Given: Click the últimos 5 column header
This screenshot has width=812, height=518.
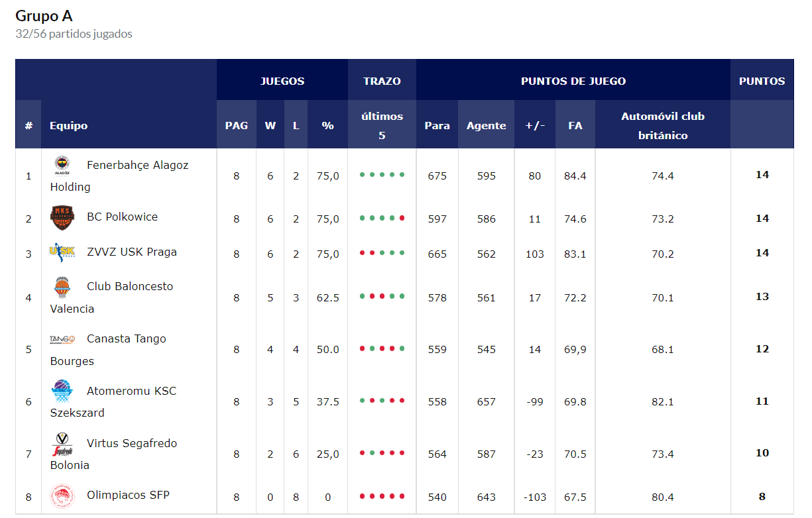Looking at the screenshot, I should (382, 125).
